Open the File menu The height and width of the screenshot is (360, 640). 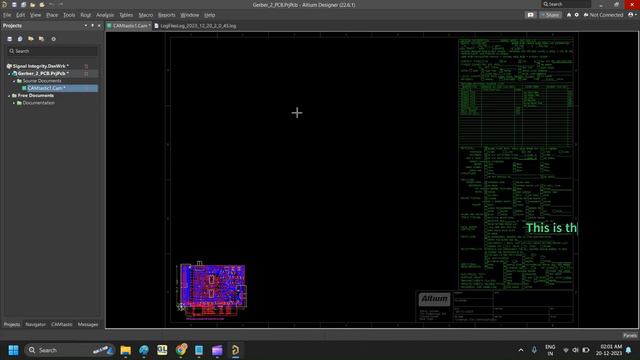[x=7, y=15]
